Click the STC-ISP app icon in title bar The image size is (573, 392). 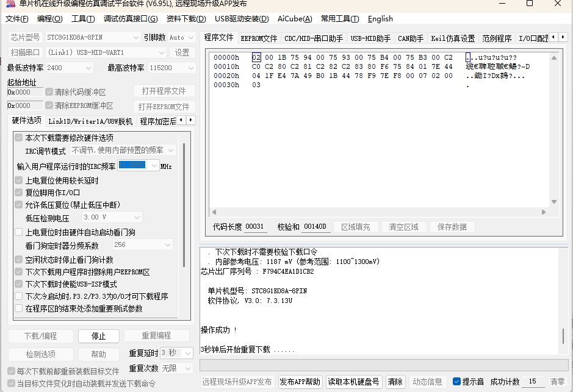coord(10,4)
